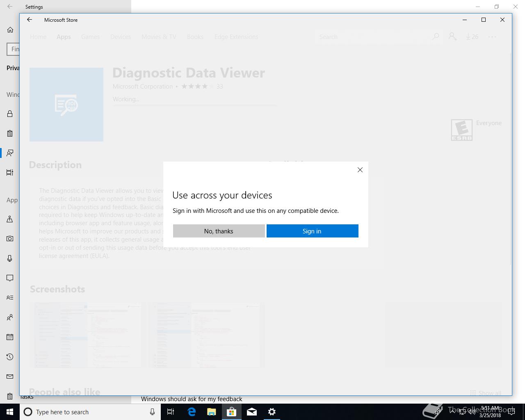Open the Store account profile icon

(452, 37)
